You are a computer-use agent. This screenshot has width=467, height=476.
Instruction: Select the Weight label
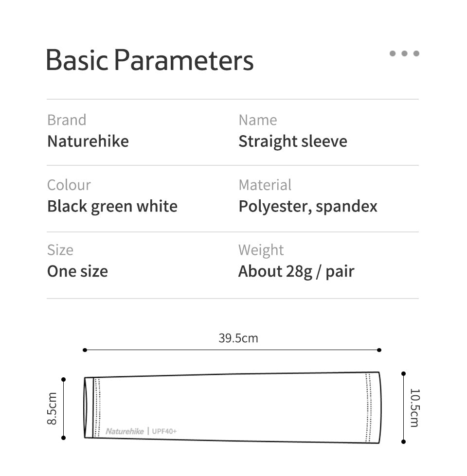pos(261,250)
